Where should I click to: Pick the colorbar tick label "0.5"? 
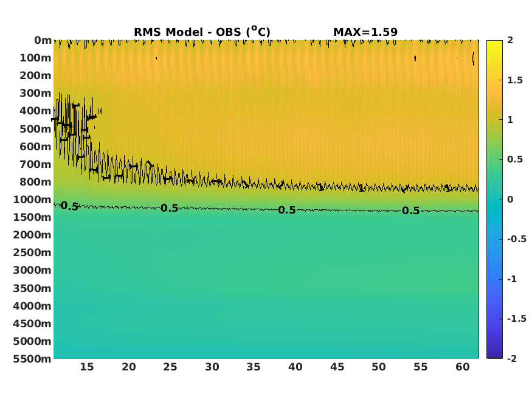(x=515, y=159)
